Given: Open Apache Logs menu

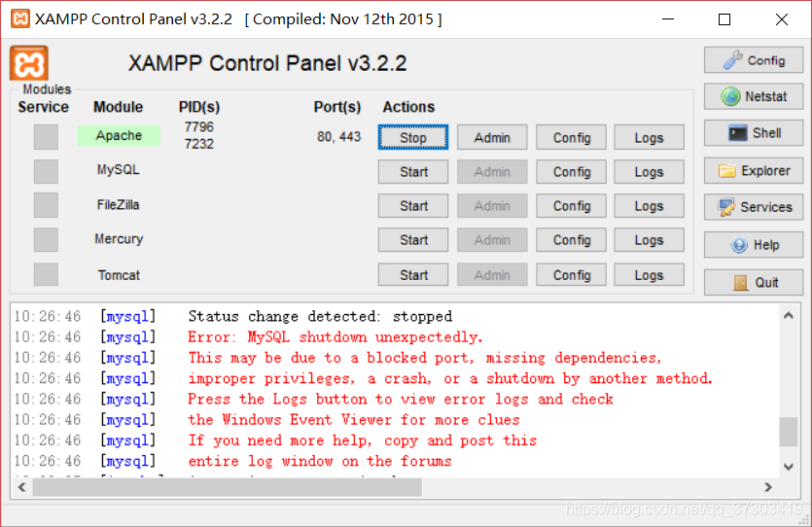Looking at the screenshot, I should point(649,138).
